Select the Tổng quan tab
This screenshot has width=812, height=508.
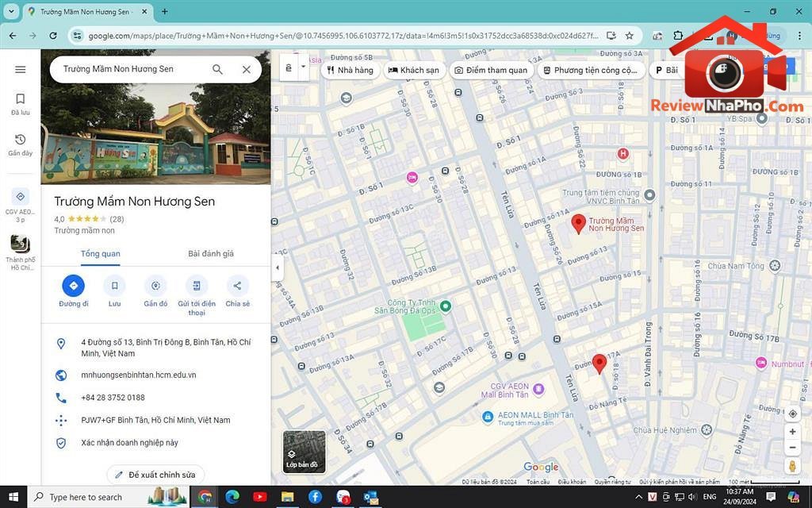[101, 253]
